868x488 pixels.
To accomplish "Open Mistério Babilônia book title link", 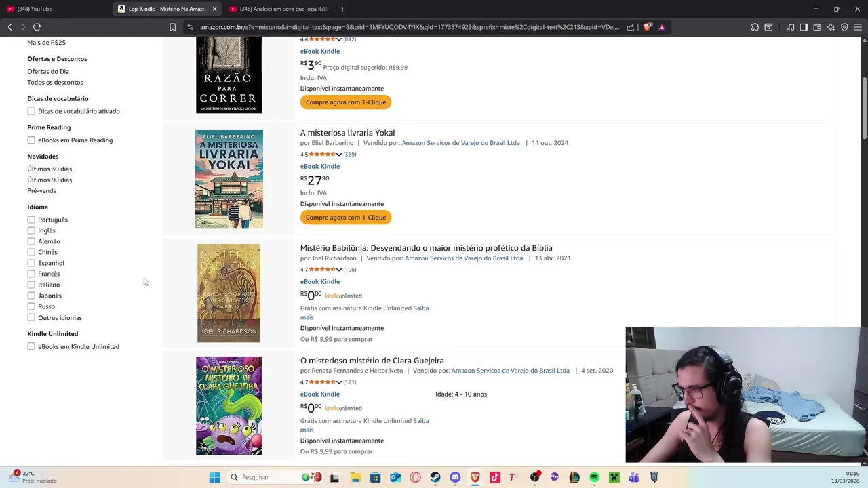I will point(426,248).
